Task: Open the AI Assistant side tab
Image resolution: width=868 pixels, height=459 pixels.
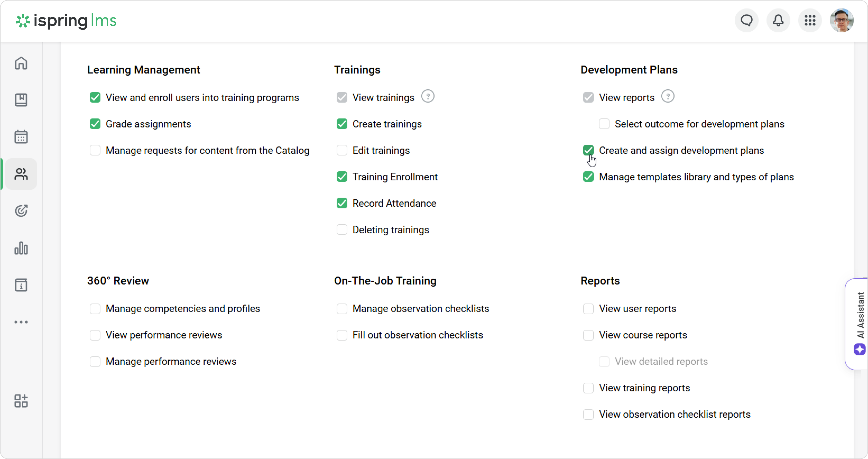Action: 859,324
